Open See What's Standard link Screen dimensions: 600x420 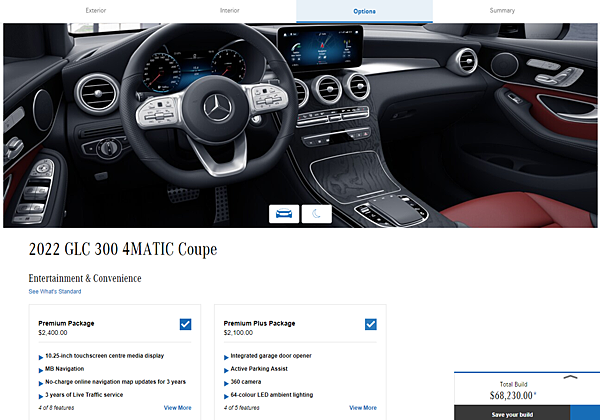pos(55,291)
